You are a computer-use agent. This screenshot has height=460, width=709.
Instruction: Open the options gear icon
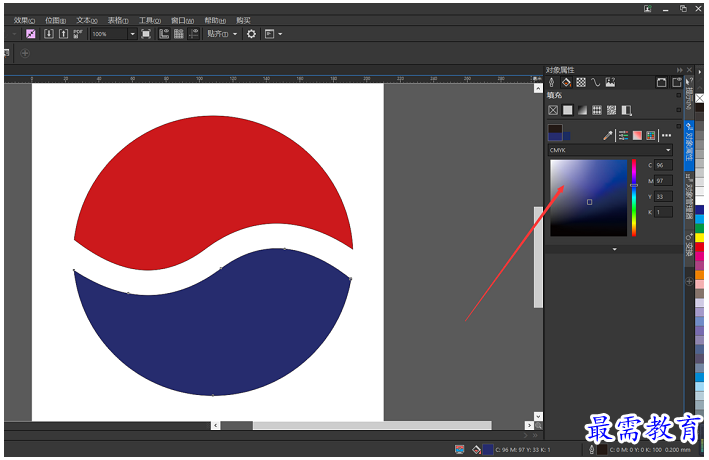(x=251, y=34)
